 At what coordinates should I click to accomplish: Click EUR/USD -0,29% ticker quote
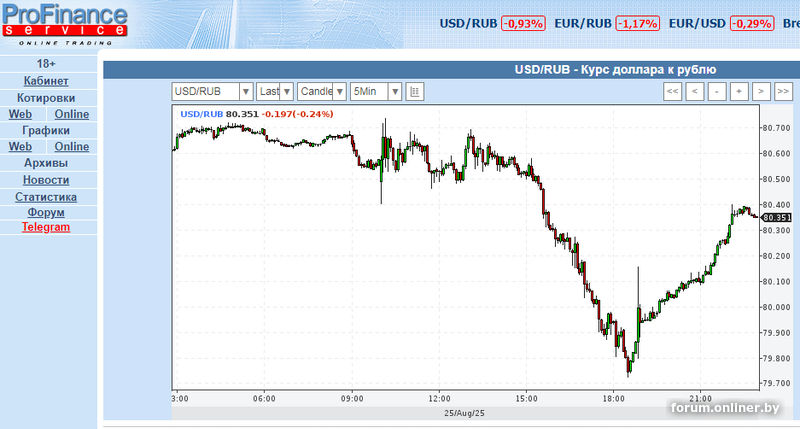721,23
